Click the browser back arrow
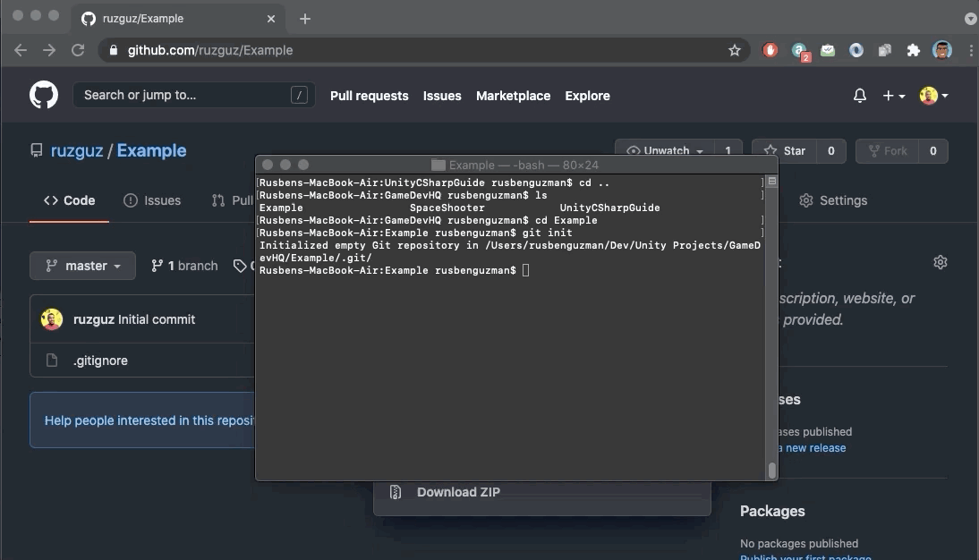This screenshot has height=560, width=979. [x=21, y=50]
